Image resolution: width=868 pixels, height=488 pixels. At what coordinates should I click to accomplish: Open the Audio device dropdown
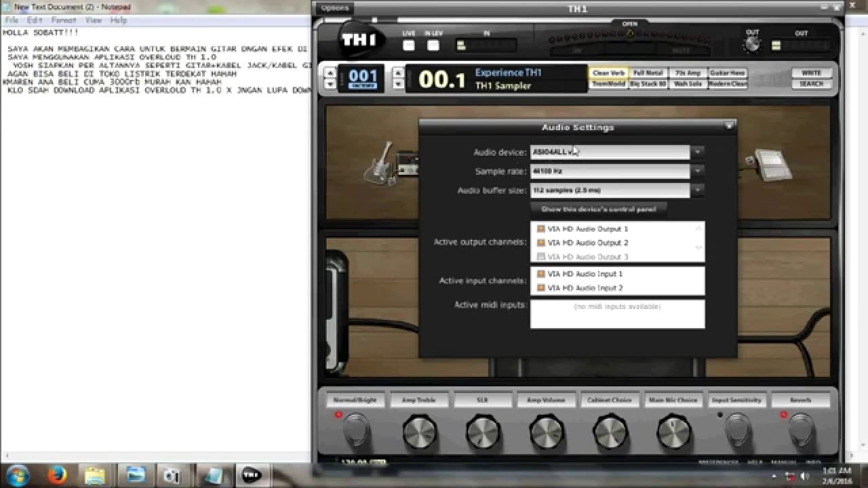[696, 152]
